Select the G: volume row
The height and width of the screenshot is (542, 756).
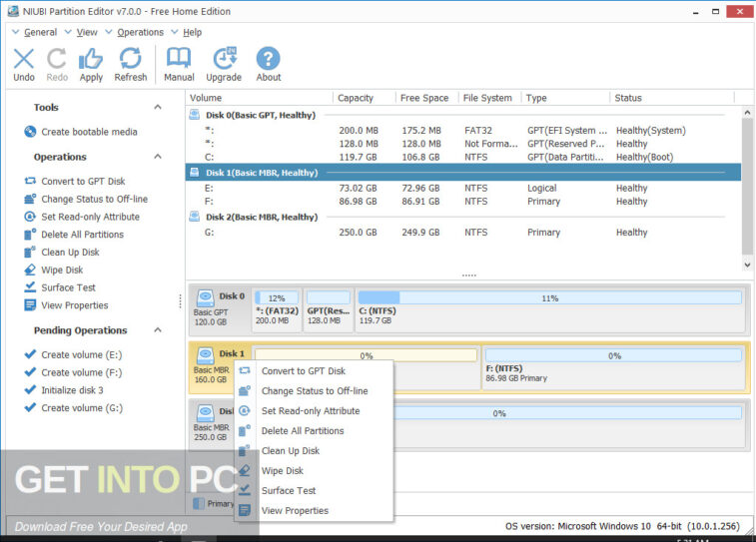462,233
